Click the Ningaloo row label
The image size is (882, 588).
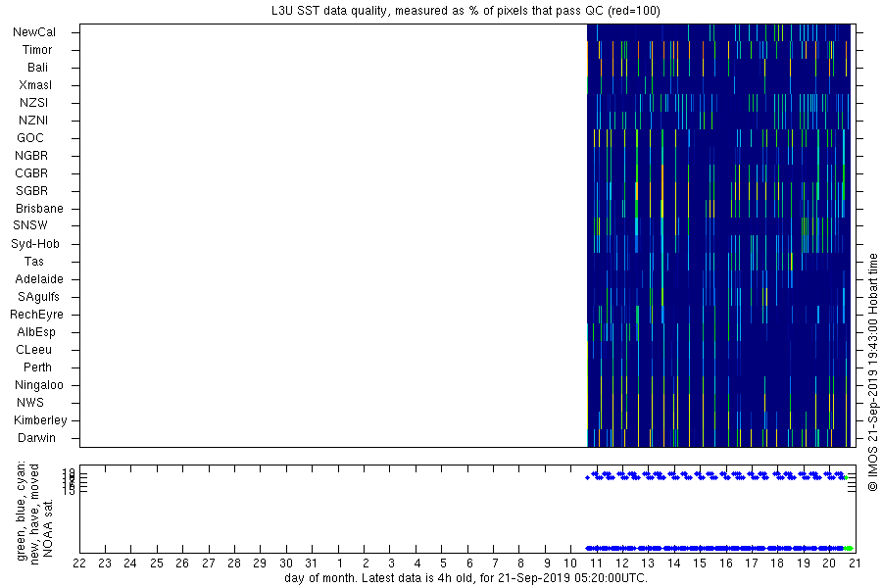(x=39, y=385)
